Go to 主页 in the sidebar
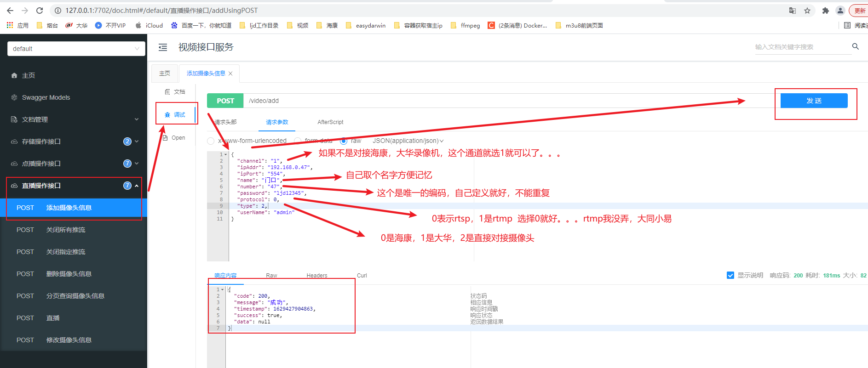Image resolution: width=868 pixels, height=368 pixels. (74, 75)
